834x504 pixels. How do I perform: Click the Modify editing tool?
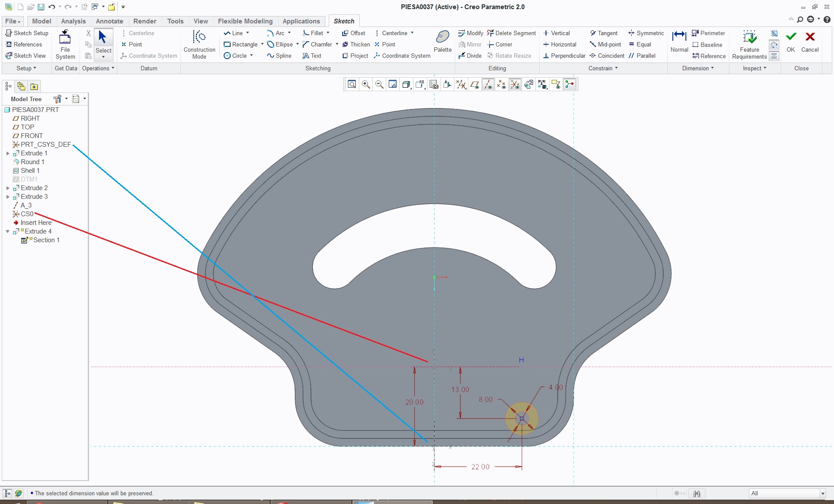470,33
